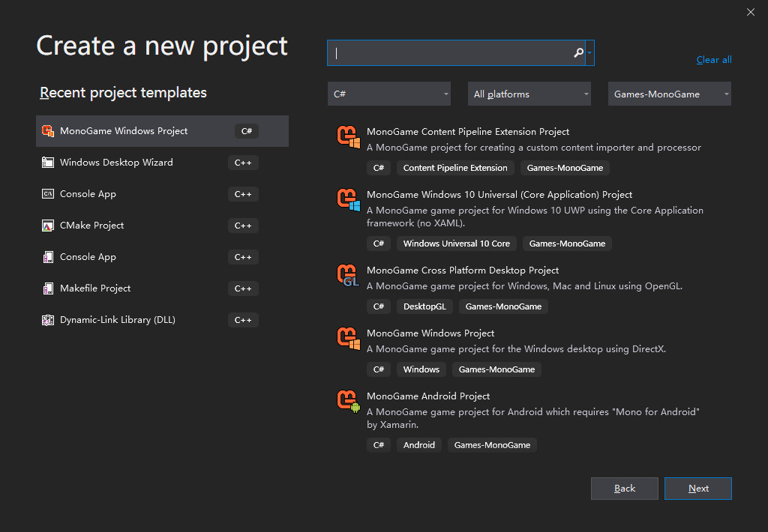Click C++ tag beside CMake Project
Image resolution: width=768 pixels, height=532 pixels.
243,226
